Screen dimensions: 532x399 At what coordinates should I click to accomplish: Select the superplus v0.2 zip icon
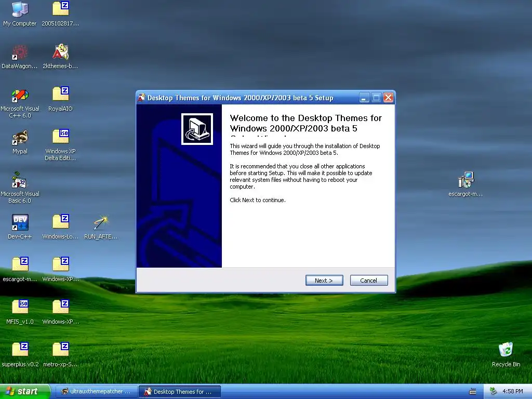click(20, 350)
